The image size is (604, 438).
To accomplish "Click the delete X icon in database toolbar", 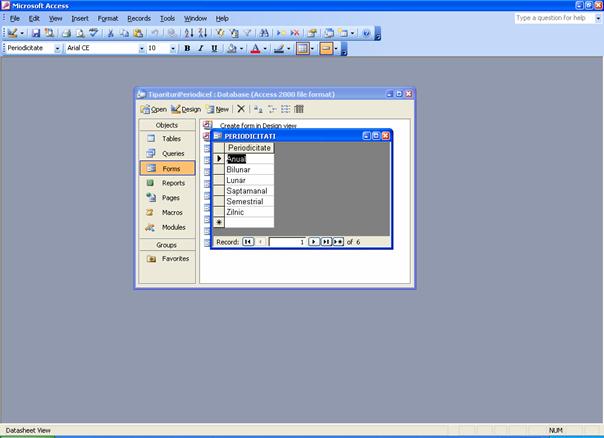I will point(241,109).
